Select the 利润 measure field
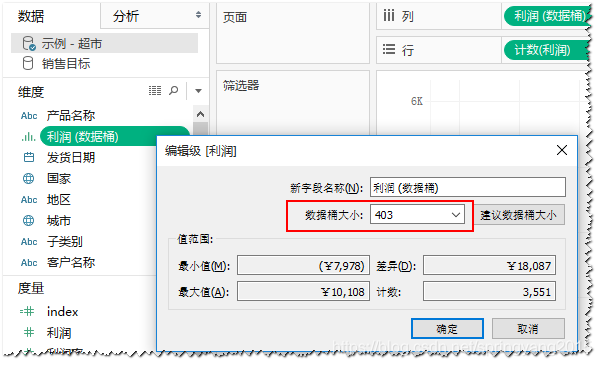The width and height of the screenshot is (602, 366). 59,333
